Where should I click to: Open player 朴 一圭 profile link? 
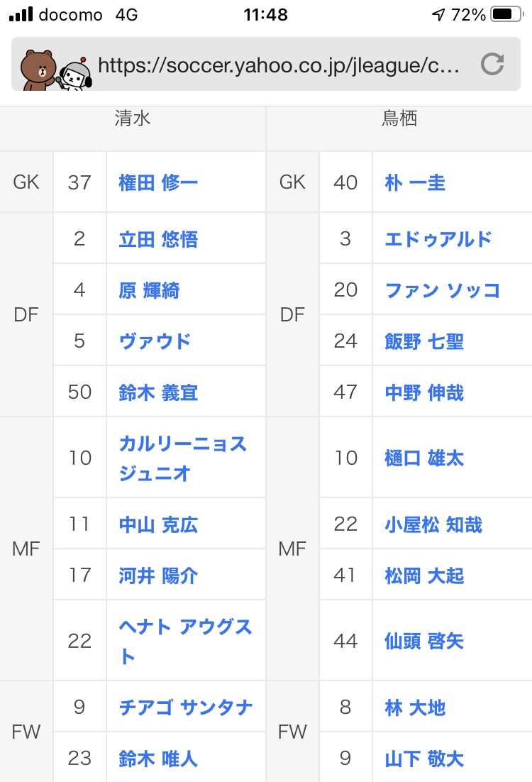pos(415,182)
